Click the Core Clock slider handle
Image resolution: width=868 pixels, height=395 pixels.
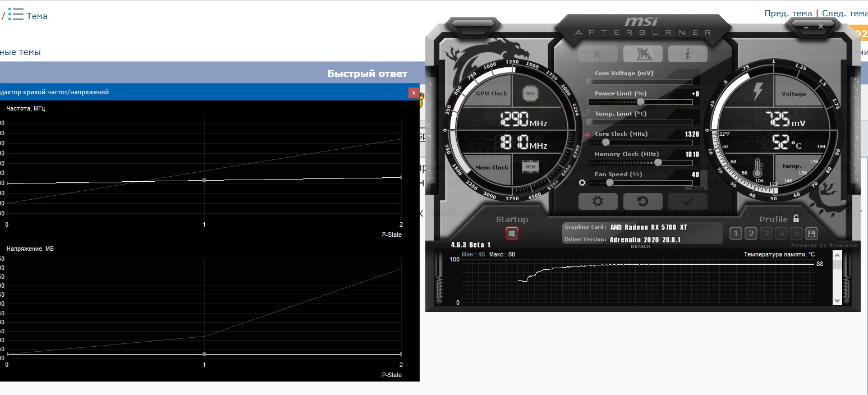[x=605, y=142]
